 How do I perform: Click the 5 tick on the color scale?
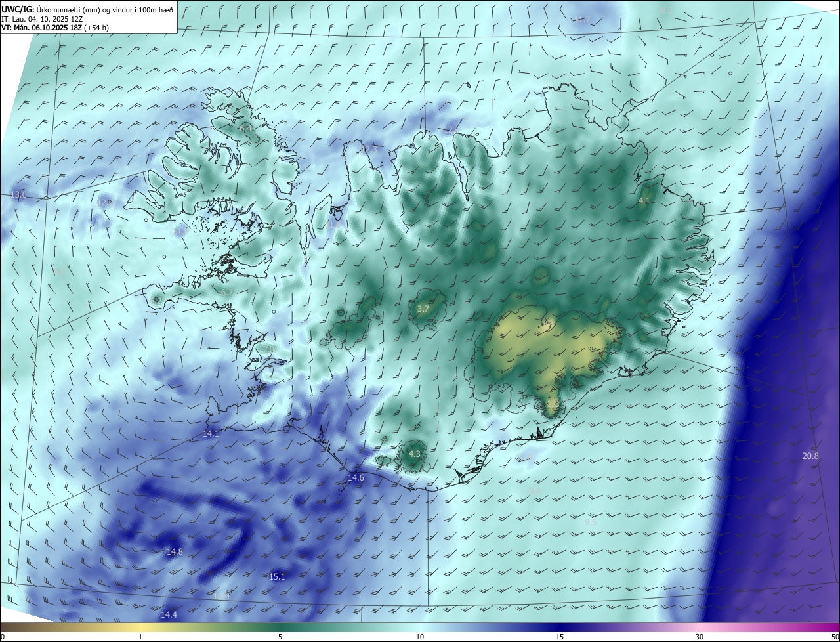(x=280, y=637)
